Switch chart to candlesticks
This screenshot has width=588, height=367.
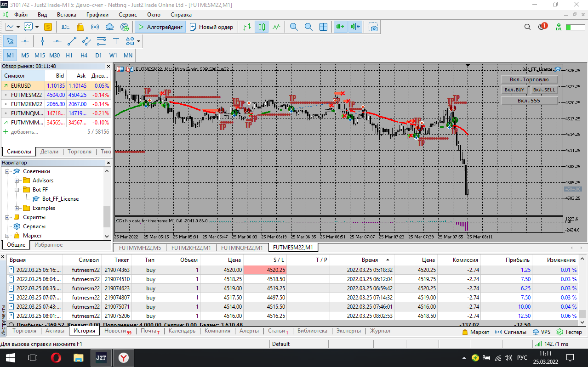pos(262,27)
